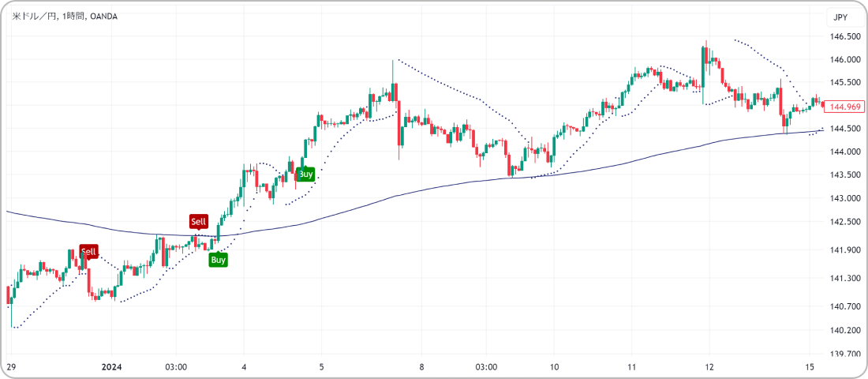Select the Buy signal marker below 141.900

point(219,260)
